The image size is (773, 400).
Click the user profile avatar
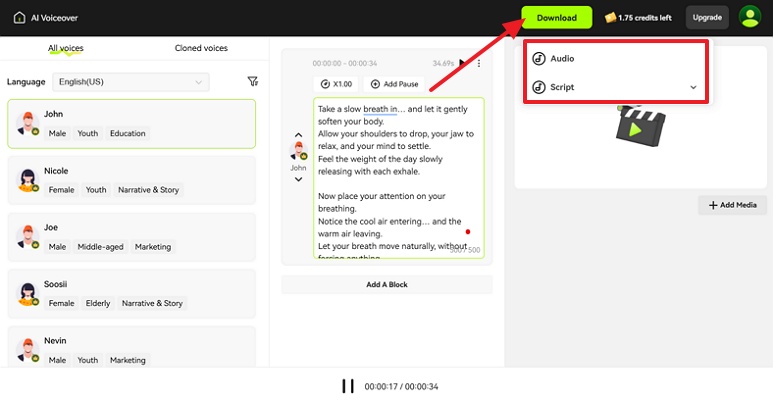(749, 17)
